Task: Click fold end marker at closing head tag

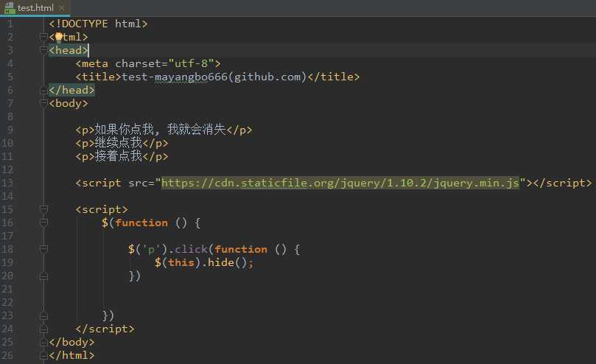Action: point(43,90)
